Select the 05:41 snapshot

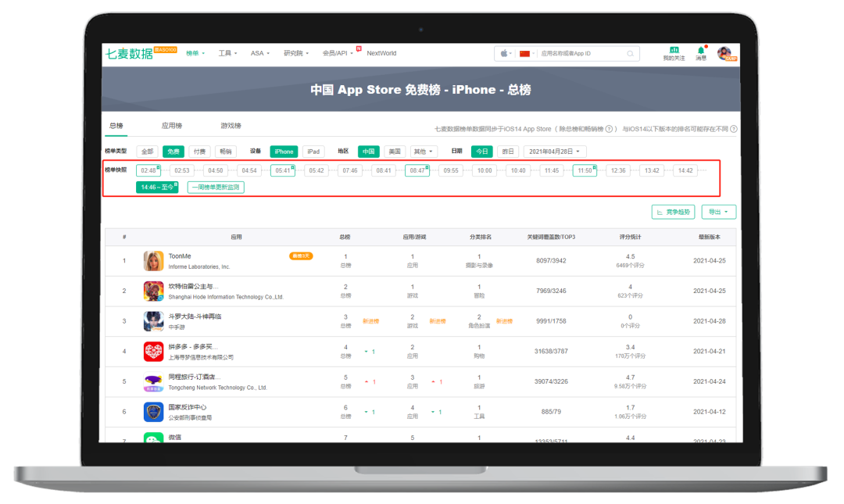(283, 170)
